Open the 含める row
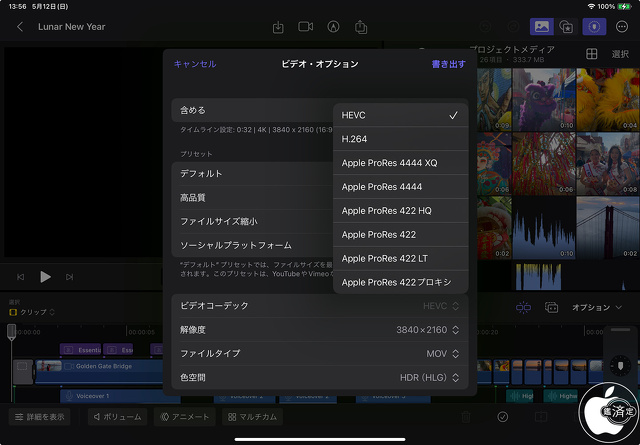This screenshot has width=640, height=445. (253, 110)
